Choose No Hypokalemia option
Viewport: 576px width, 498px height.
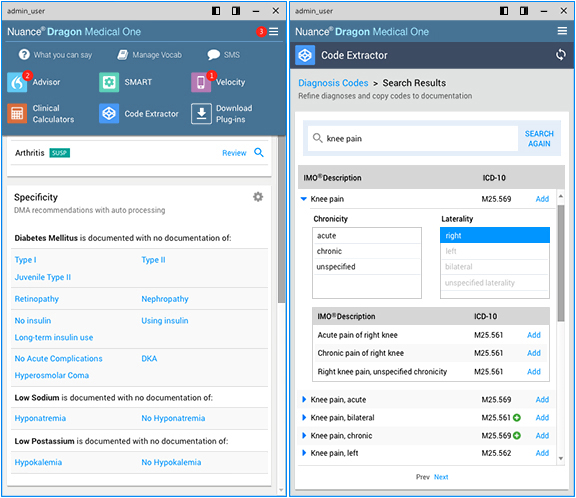point(171,462)
